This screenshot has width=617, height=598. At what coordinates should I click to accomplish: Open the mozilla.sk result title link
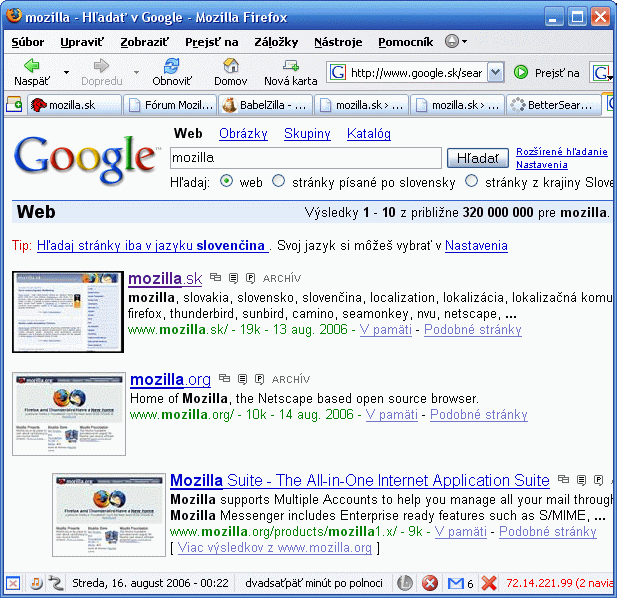(x=165, y=279)
